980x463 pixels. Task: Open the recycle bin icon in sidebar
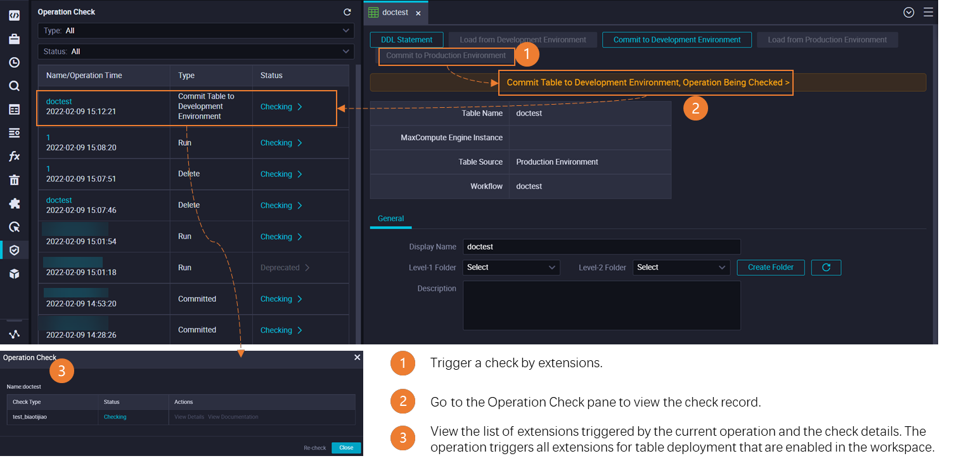(14, 180)
